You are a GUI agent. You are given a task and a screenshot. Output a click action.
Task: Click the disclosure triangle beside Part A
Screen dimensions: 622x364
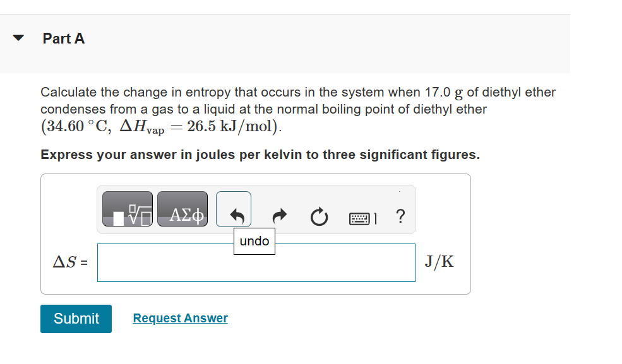click(x=18, y=38)
